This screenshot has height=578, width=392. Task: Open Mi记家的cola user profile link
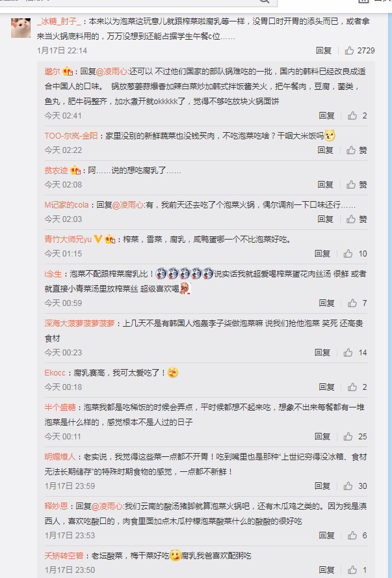(x=66, y=205)
